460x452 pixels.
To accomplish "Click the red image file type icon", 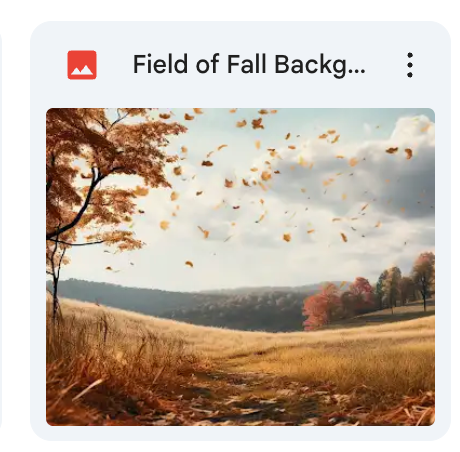I will (x=82, y=65).
